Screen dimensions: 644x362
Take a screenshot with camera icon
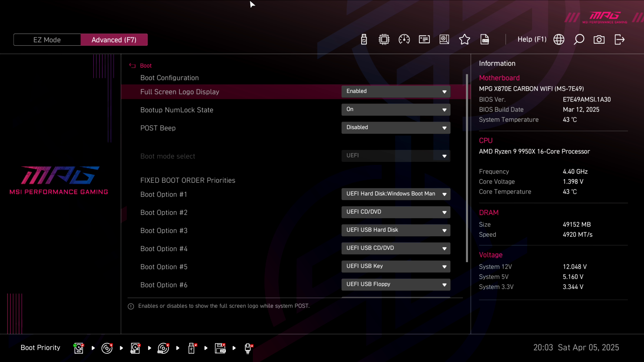(599, 40)
